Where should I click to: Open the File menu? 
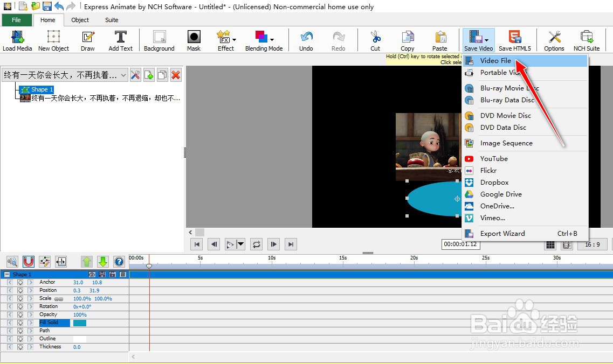click(x=16, y=20)
